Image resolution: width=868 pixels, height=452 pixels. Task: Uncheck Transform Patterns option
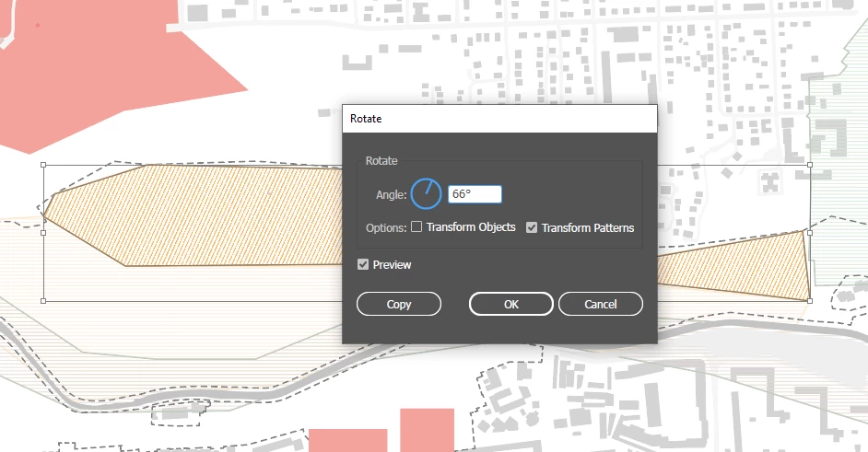pos(532,227)
